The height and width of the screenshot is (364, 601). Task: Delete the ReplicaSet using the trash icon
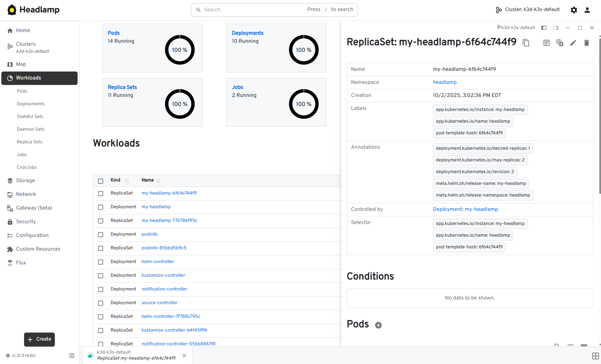[x=586, y=43]
